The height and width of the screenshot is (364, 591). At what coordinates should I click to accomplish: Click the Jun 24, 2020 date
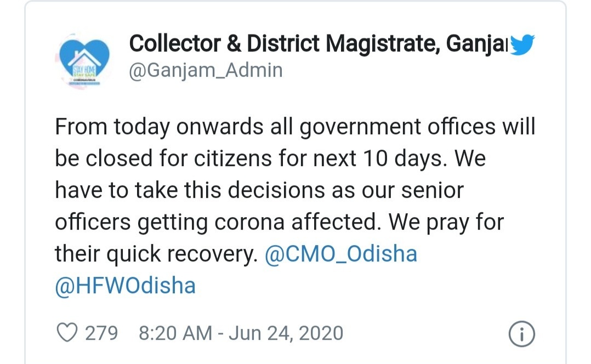pyautogui.click(x=286, y=333)
